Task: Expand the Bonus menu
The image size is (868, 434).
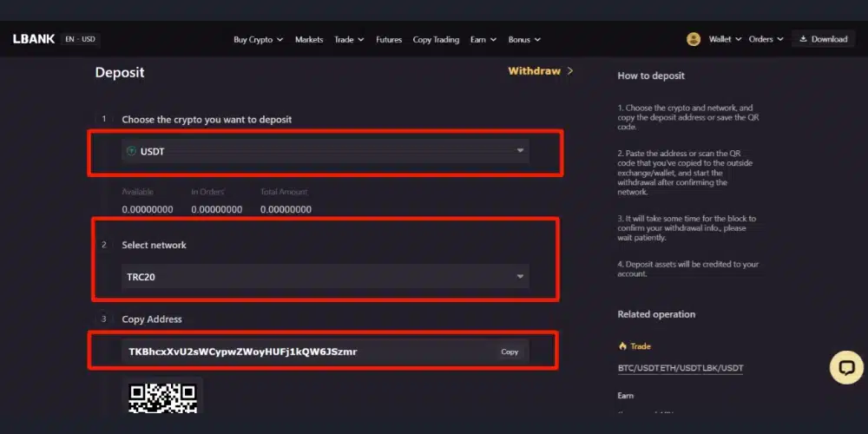Action: click(524, 39)
